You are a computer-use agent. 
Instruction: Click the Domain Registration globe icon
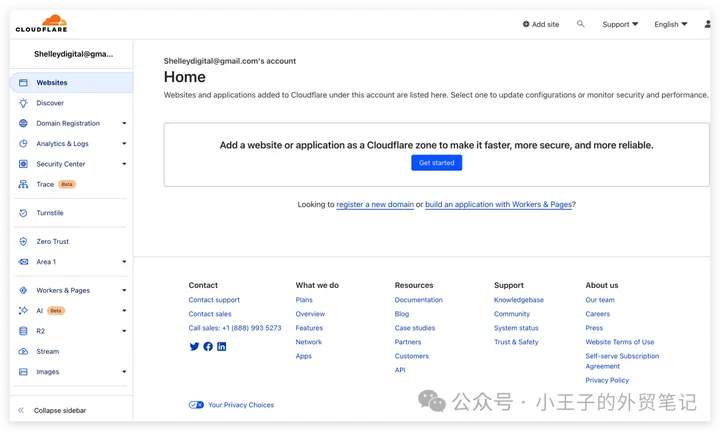tap(23, 123)
